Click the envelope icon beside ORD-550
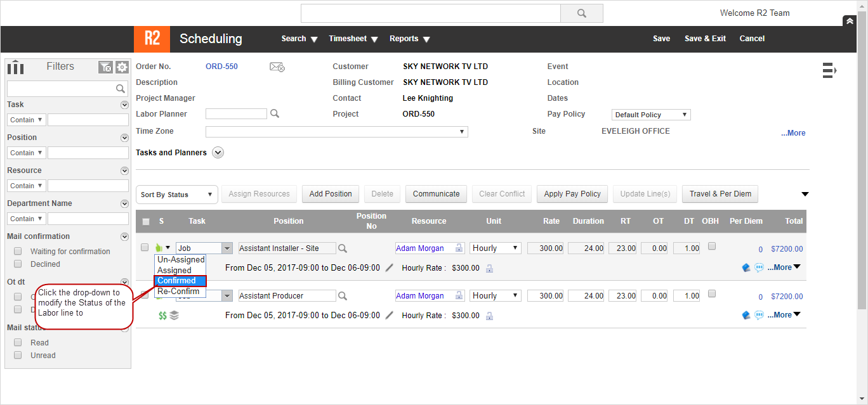868x405 pixels. pos(277,67)
